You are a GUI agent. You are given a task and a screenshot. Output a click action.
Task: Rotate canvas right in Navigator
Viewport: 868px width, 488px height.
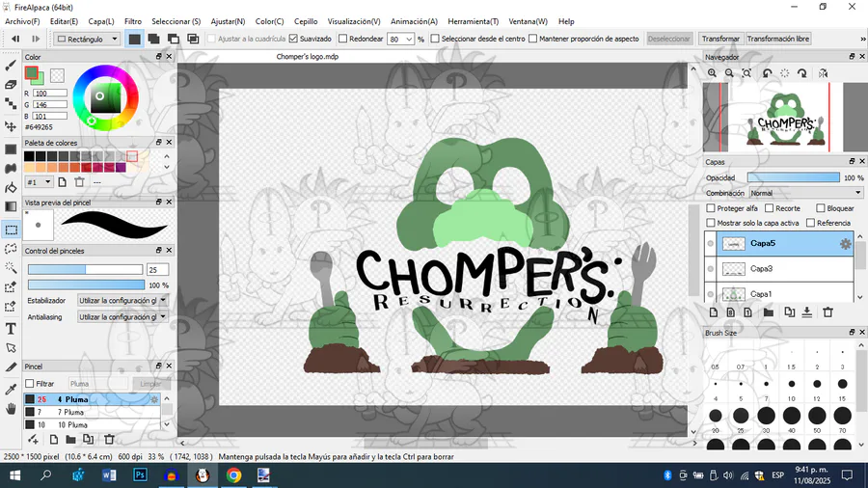[x=802, y=73]
